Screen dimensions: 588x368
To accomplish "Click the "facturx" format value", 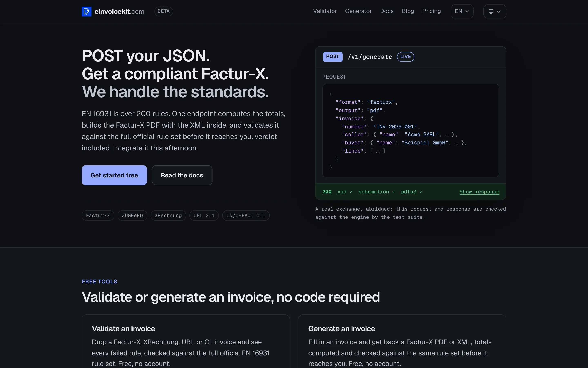I will pos(381,102).
